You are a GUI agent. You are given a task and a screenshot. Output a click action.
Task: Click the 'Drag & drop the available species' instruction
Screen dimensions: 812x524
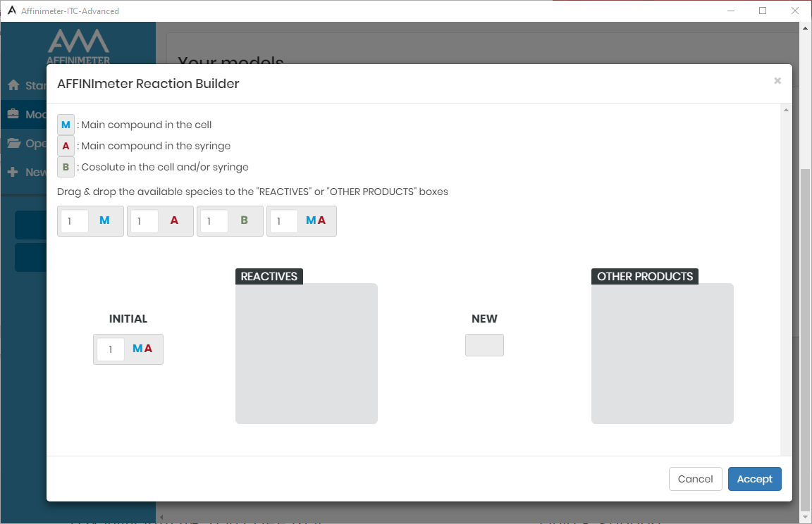tap(253, 192)
